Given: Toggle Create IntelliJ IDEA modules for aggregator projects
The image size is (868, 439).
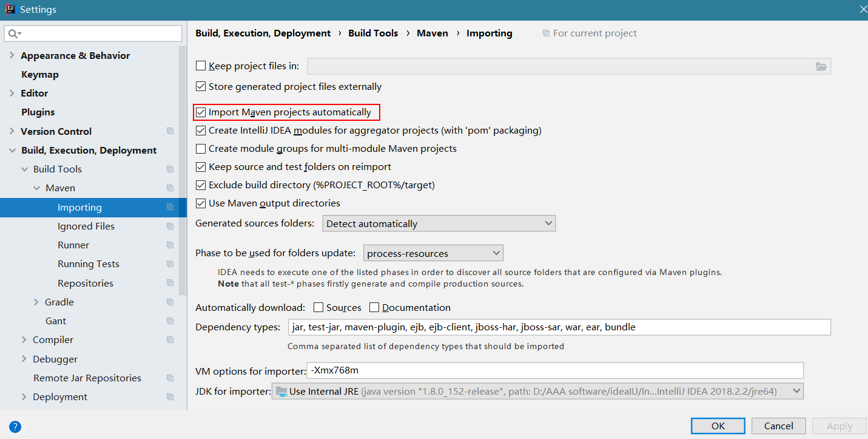Looking at the screenshot, I should (201, 131).
